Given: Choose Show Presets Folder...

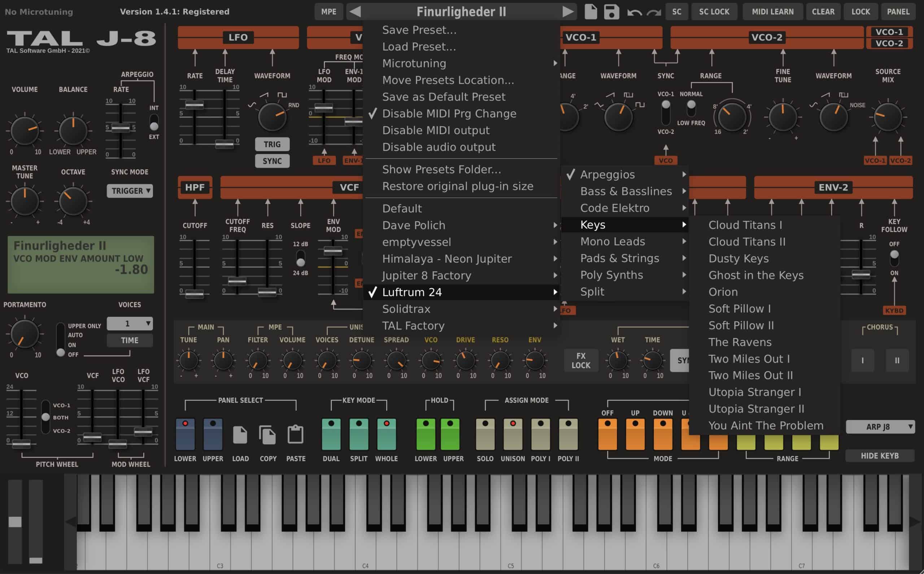Looking at the screenshot, I should [461, 169].
